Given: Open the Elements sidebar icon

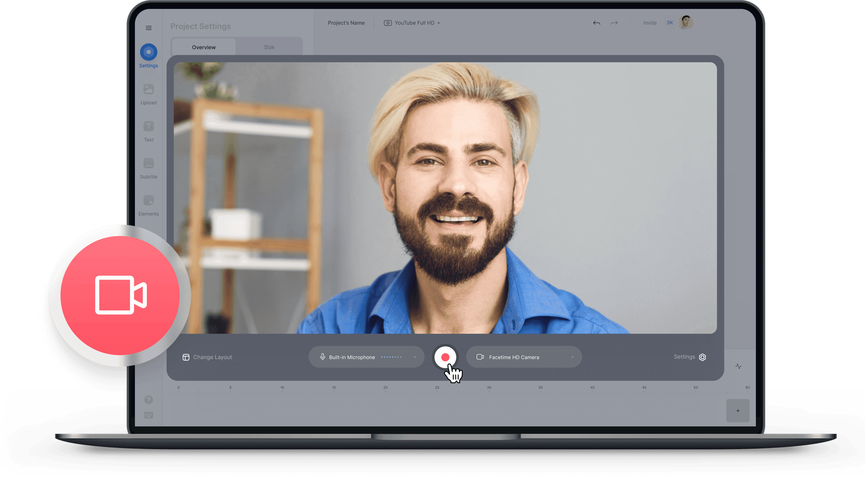Looking at the screenshot, I should 149,200.
